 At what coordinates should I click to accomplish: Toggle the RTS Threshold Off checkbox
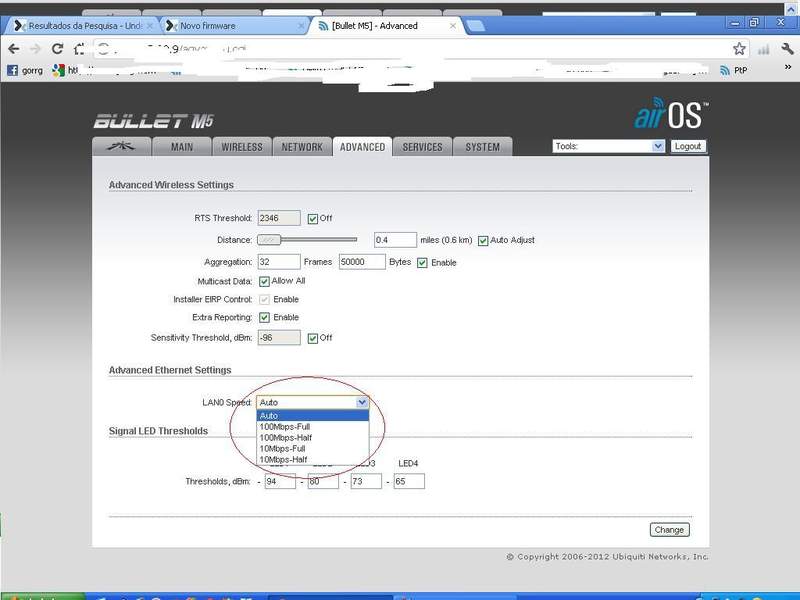pos(313,219)
